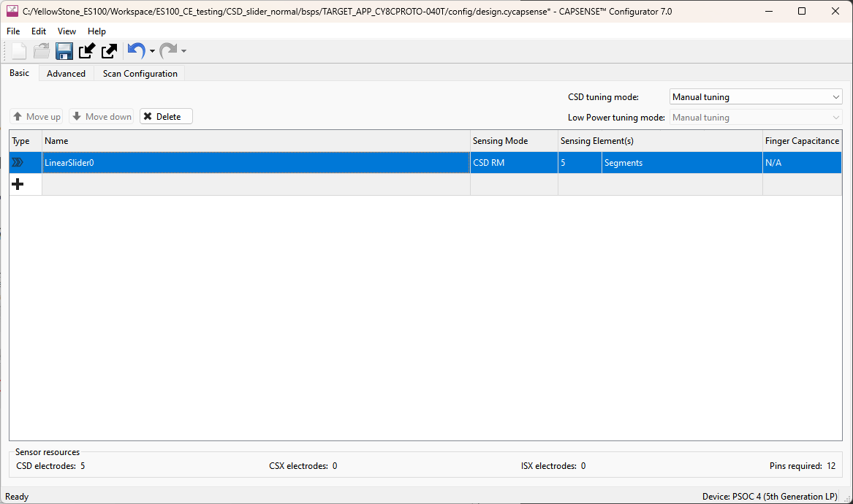Viewport: 853px width, 504px height.
Task: Click the New file icon in toolbar
Action: pos(19,51)
